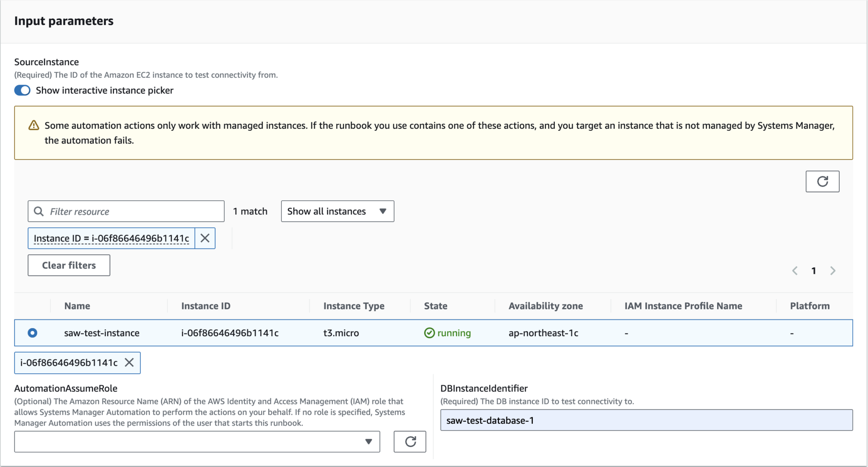Disable the Show interactive instance picker toggle

pos(22,90)
